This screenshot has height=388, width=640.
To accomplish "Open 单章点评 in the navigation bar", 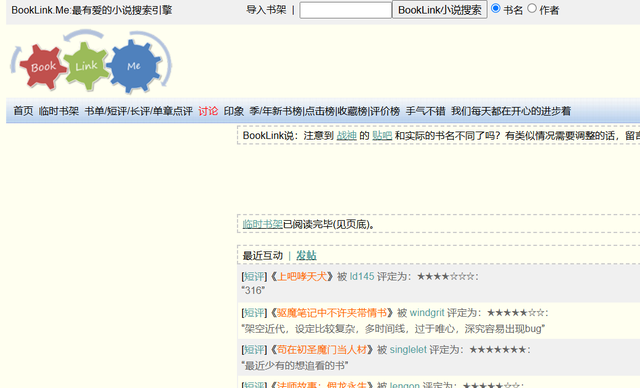I will [172, 111].
